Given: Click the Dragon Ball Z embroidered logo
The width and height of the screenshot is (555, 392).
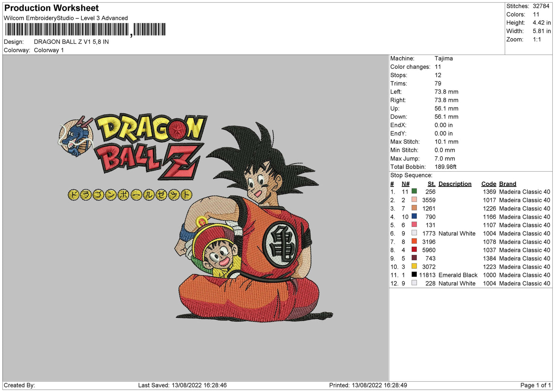Looking at the screenshot, I should [151, 146].
